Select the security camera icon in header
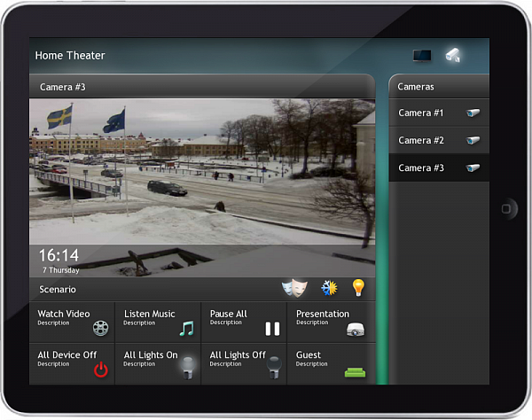This screenshot has width=532, height=420. [x=452, y=55]
